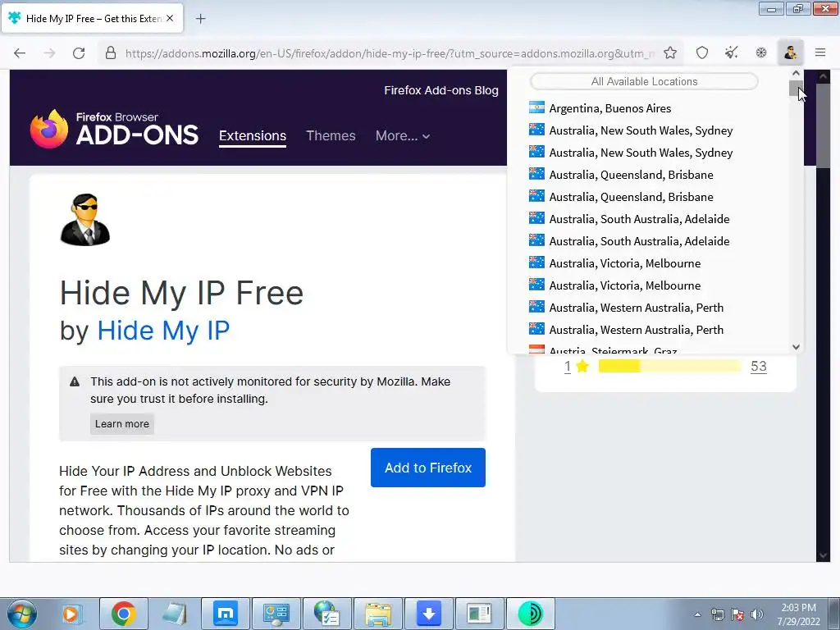Expand the More... dropdown menu
The width and height of the screenshot is (840, 630).
[x=402, y=135]
